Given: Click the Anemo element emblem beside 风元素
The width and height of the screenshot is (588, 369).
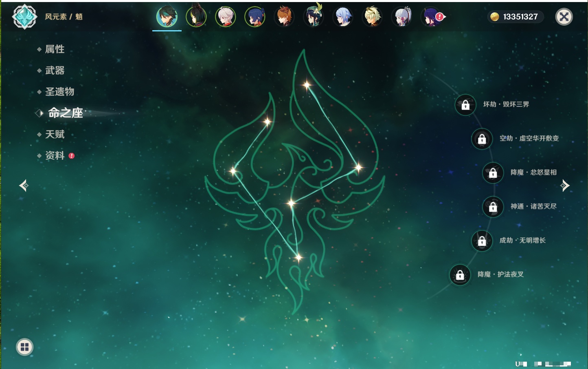Looking at the screenshot, I should (x=24, y=17).
